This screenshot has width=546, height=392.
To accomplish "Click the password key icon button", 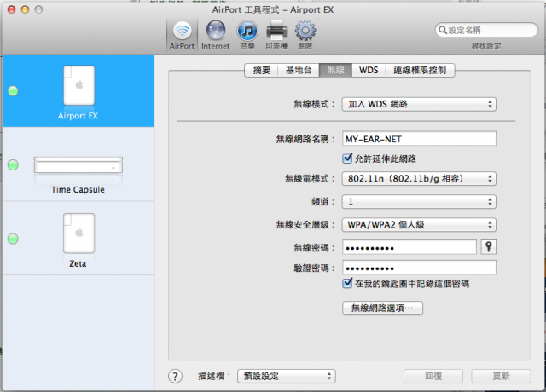I will [489, 247].
